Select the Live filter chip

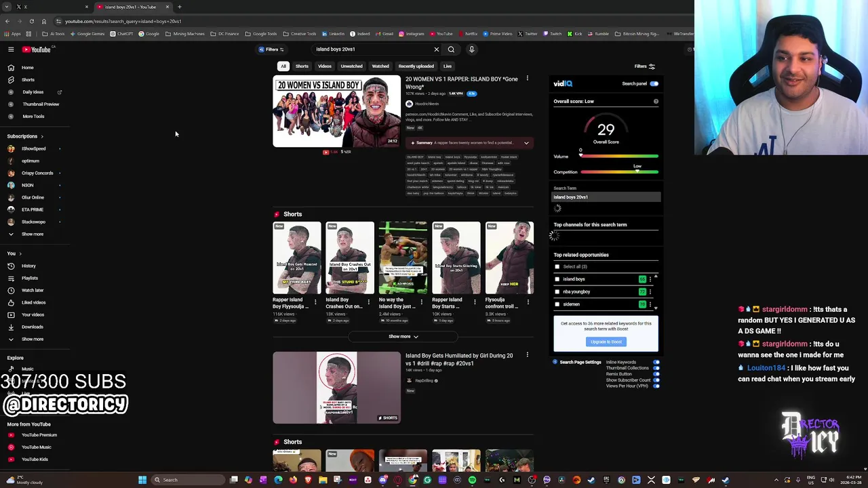click(x=448, y=66)
